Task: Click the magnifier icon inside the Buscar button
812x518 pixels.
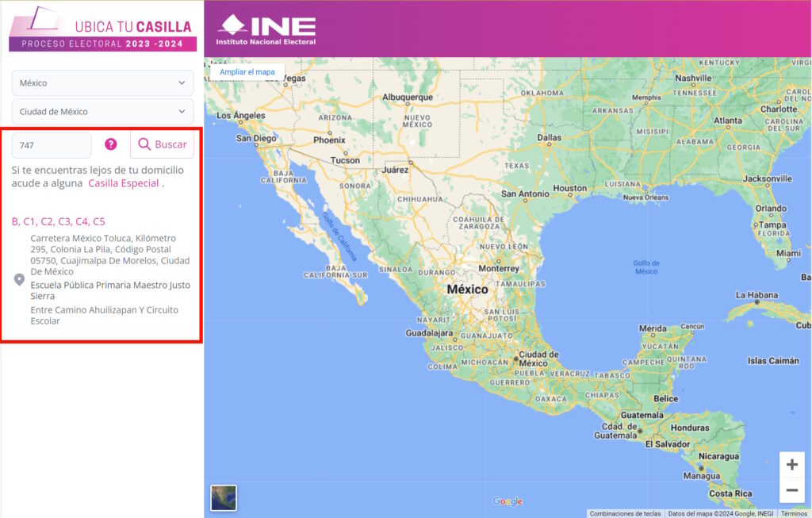Action: [144, 144]
